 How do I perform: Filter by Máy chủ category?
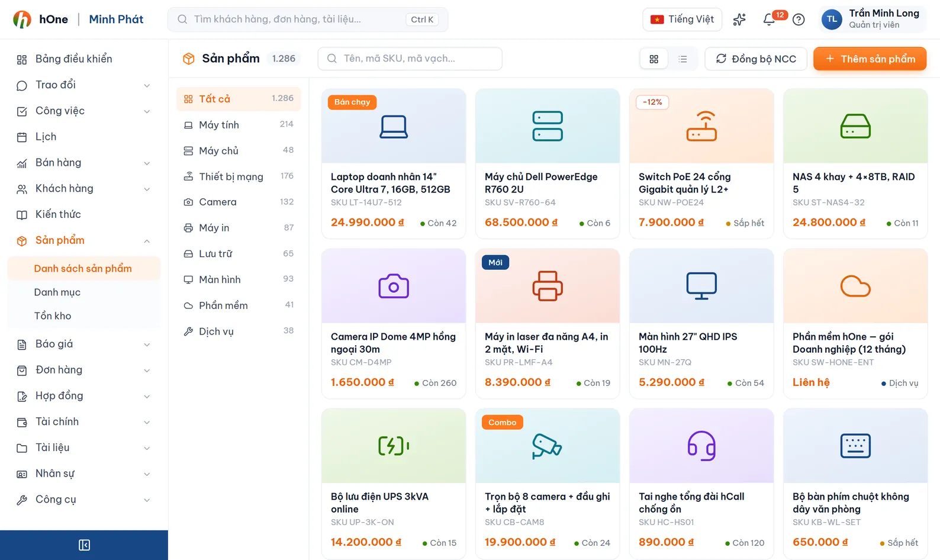click(239, 151)
